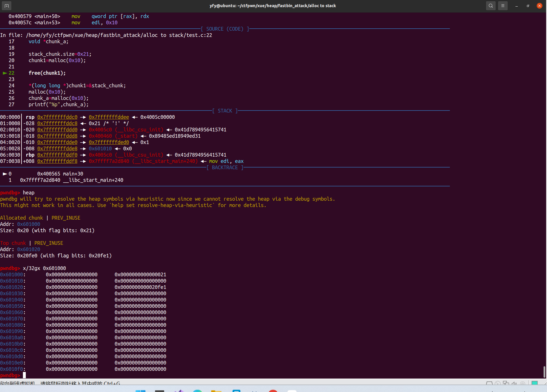Click the rsp address 0x7fffffffddc0
The image size is (547, 392).
tap(57, 117)
